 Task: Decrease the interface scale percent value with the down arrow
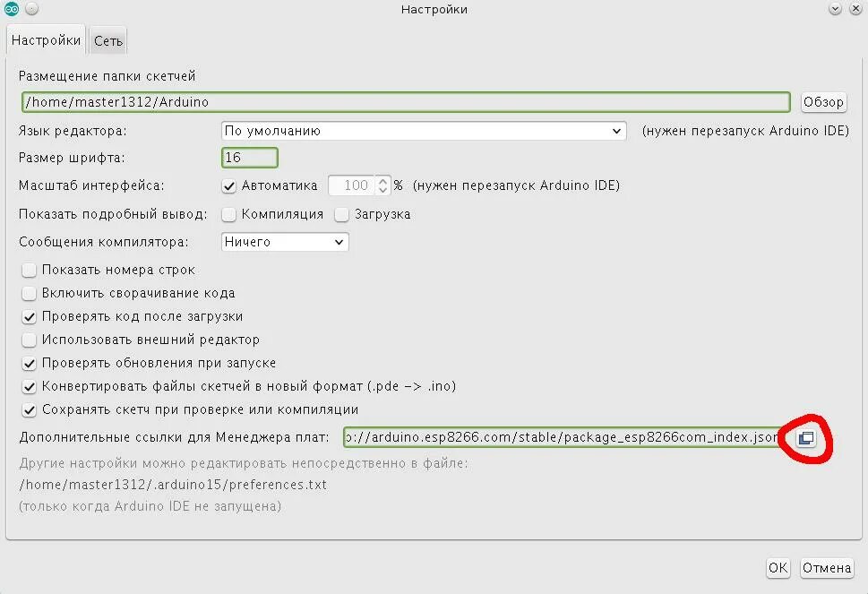point(382,190)
